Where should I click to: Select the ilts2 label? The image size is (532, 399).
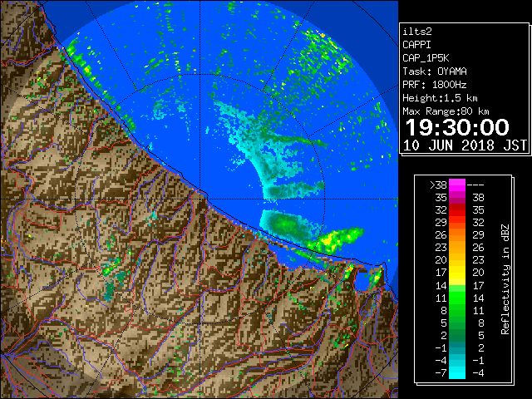point(417,32)
